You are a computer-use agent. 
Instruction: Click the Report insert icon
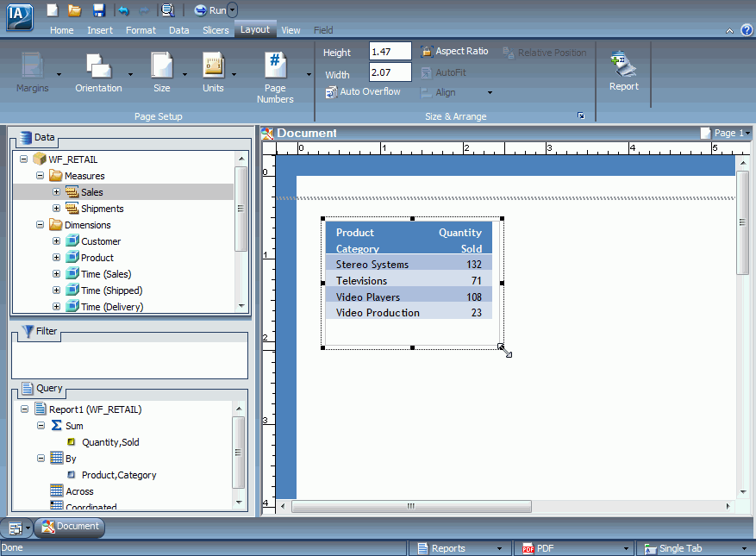pos(623,64)
